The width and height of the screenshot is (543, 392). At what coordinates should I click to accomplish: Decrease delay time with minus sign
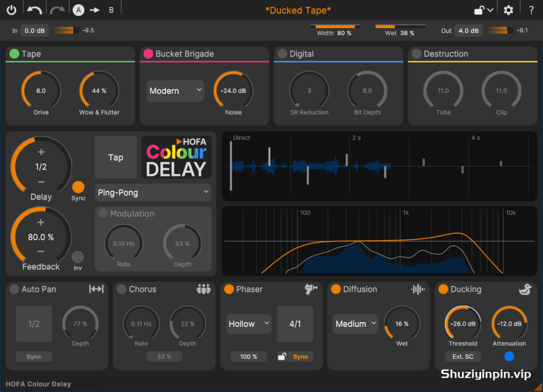coord(41,182)
